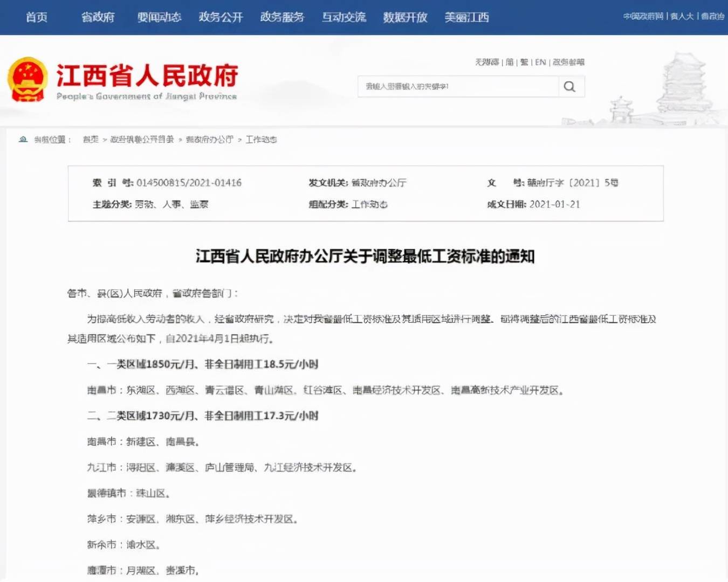
Task: Click the breadcrumb home location icon
Action: [23, 140]
